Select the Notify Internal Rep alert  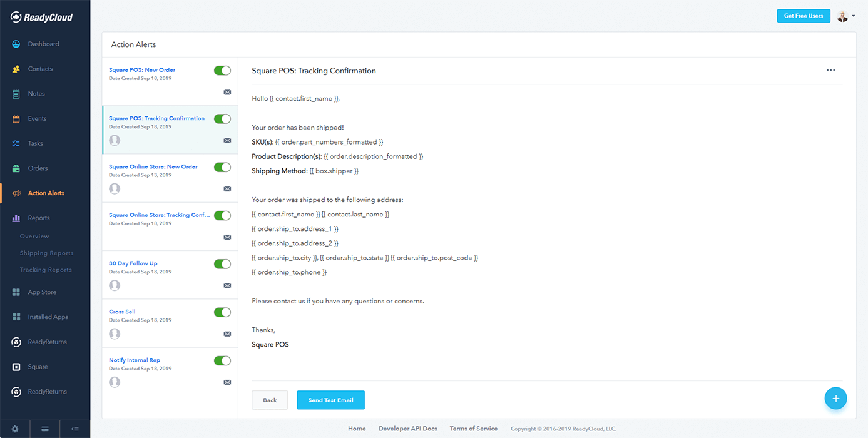135,360
